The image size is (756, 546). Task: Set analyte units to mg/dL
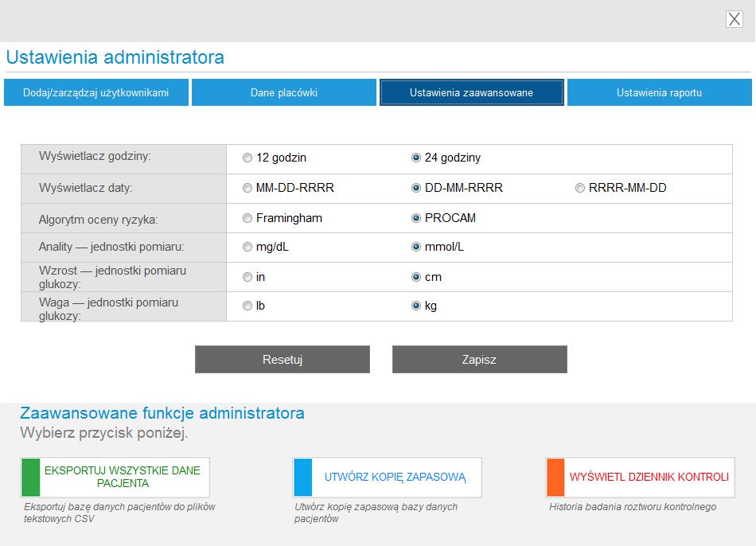(247, 247)
